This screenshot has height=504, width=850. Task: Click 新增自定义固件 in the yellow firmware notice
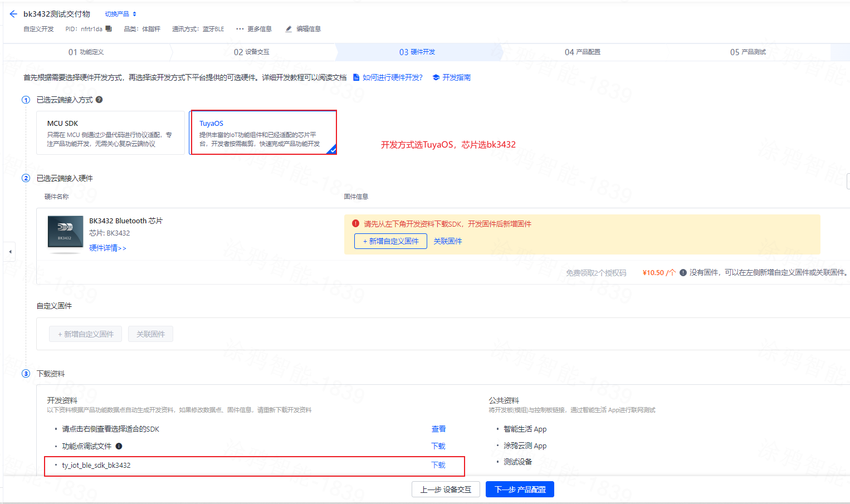click(x=390, y=241)
